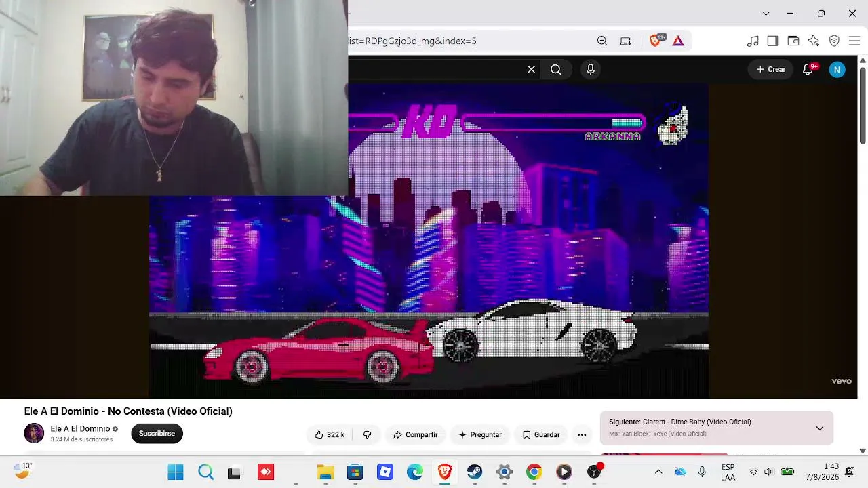868x488 pixels.
Task: Click the YouTube video player
Action: click(x=429, y=241)
